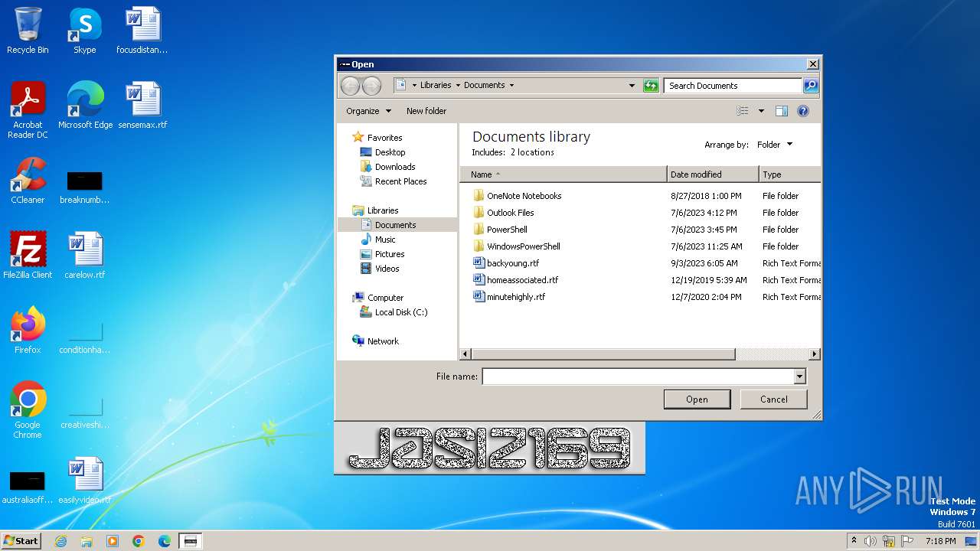Select Downloads in the navigation pane
The image size is (980, 551).
click(x=395, y=167)
